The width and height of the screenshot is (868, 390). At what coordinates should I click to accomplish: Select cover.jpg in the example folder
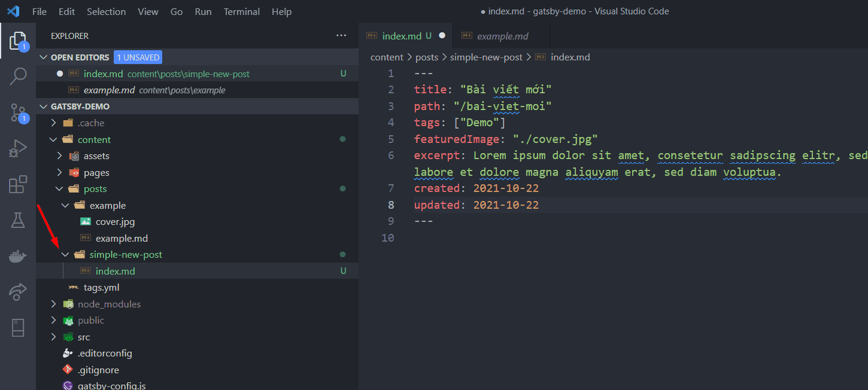tap(115, 222)
